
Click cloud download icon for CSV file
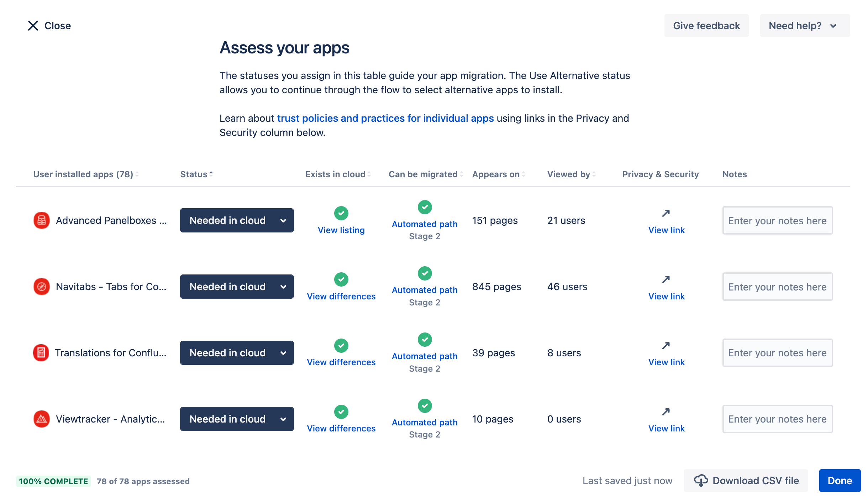coord(701,481)
